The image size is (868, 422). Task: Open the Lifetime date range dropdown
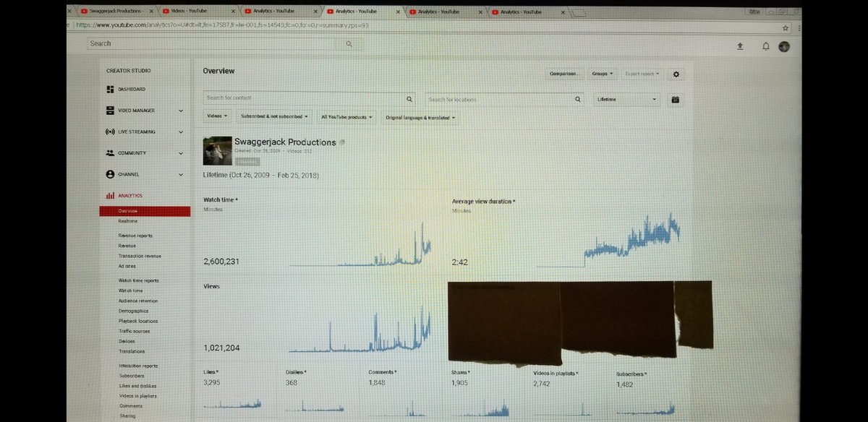(x=626, y=99)
